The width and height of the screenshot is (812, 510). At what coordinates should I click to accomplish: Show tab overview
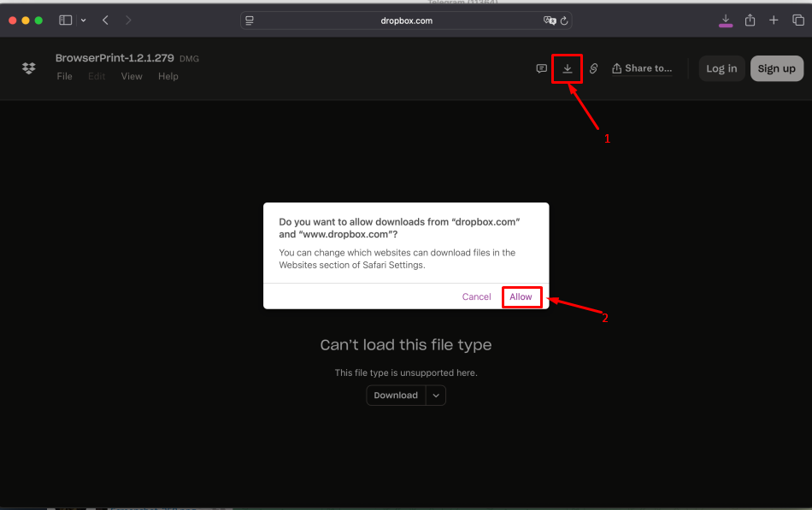pos(798,21)
